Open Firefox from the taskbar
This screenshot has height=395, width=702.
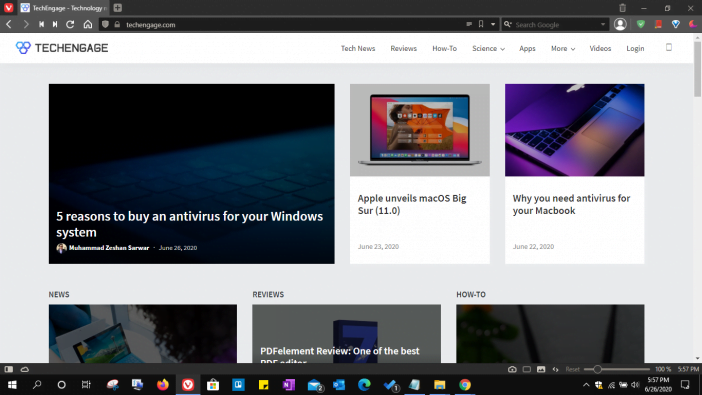click(163, 385)
